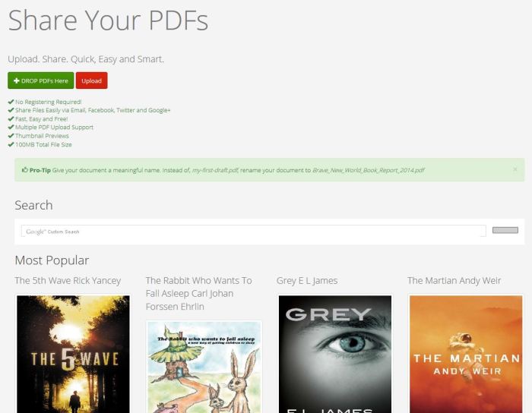
Task: Select The Martian orange book cover
Action: coord(466,354)
